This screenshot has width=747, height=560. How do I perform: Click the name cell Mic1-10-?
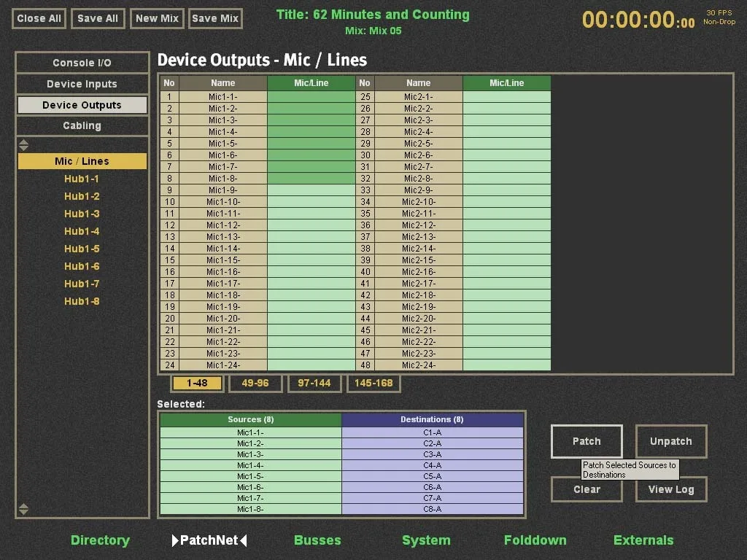coord(223,202)
